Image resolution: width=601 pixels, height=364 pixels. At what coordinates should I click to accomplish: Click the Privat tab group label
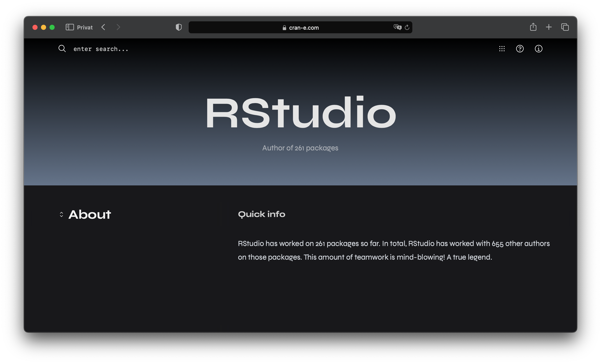point(85,27)
